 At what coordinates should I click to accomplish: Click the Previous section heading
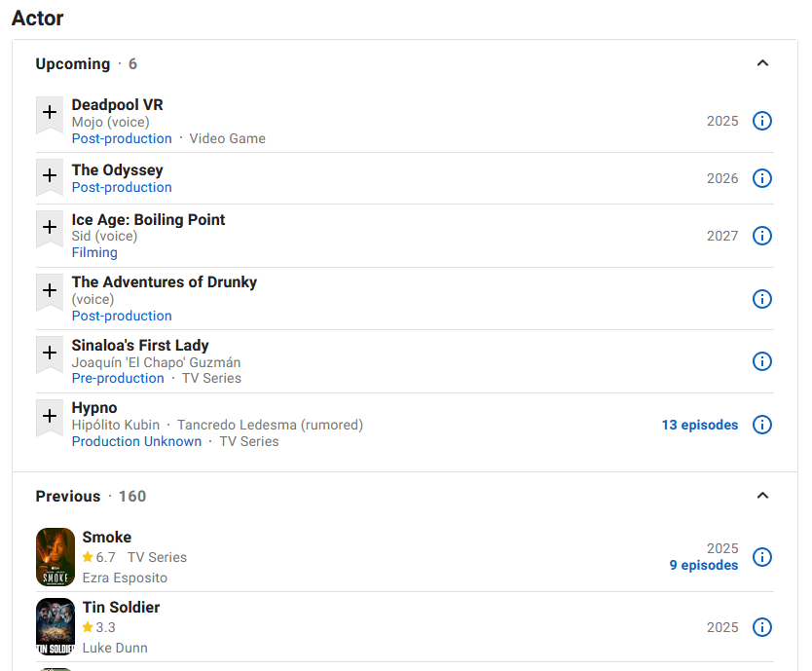point(68,497)
